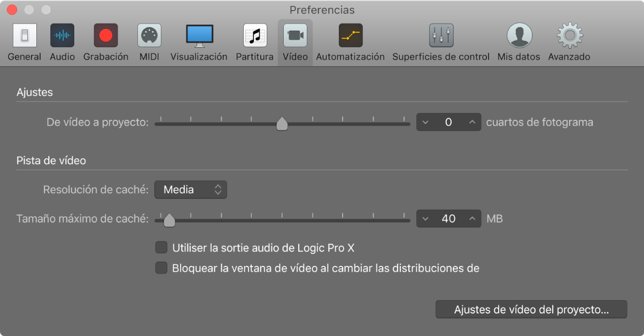This screenshot has width=644, height=336.
Task: Expand the Resolución de caché dropdown
Action: click(x=191, y=189)
